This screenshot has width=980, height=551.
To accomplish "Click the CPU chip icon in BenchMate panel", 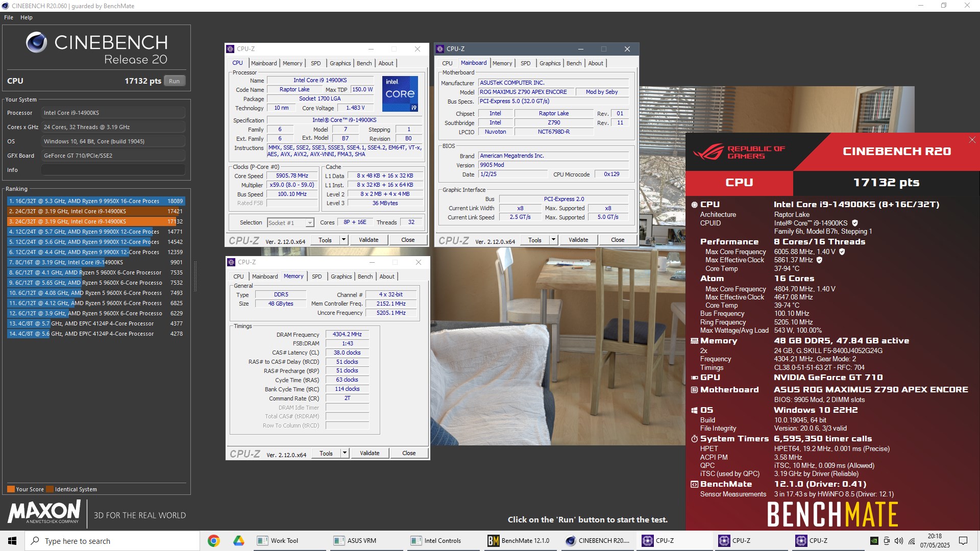I will [x=694, y=205].
